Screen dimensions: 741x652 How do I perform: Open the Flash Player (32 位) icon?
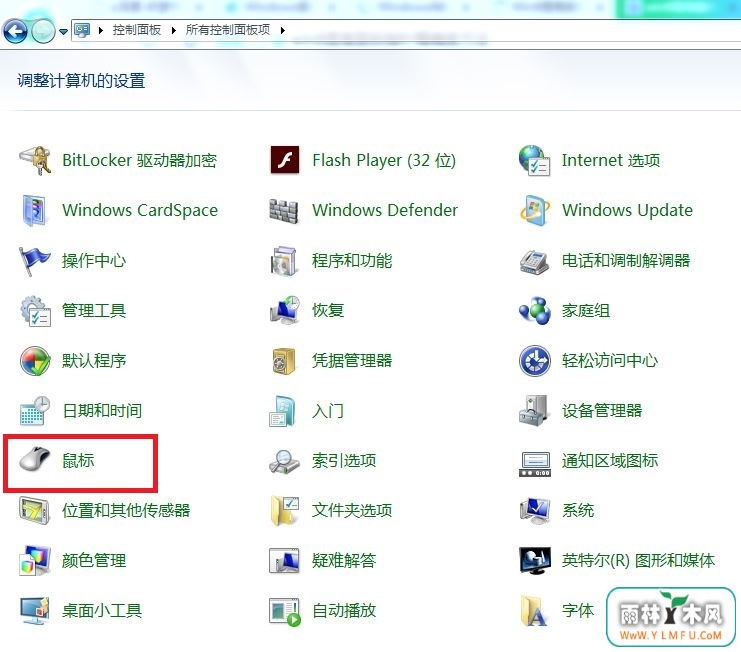pos(284,160)
